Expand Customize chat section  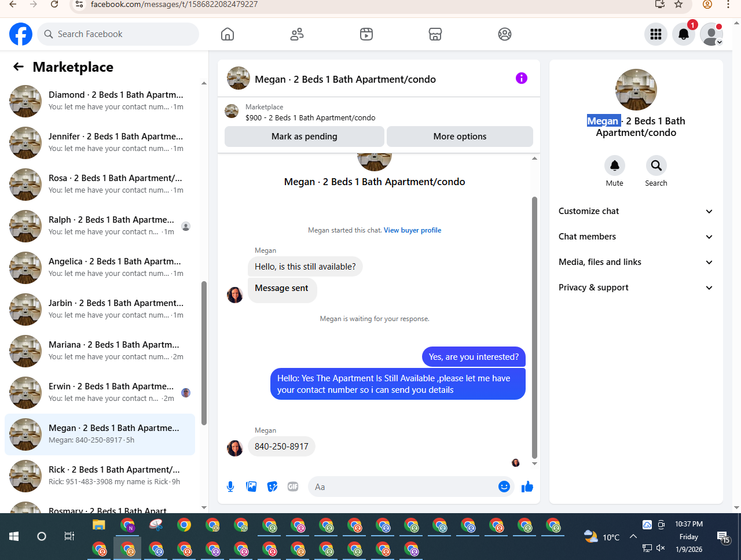pyautogui.click(x=636, y=211)
